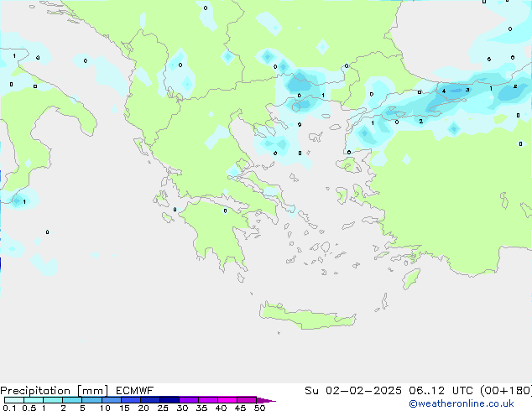Select the 2–5 mm legend swatch
The width and height of the screenshot is (532, 411).
tap(72, 400)
